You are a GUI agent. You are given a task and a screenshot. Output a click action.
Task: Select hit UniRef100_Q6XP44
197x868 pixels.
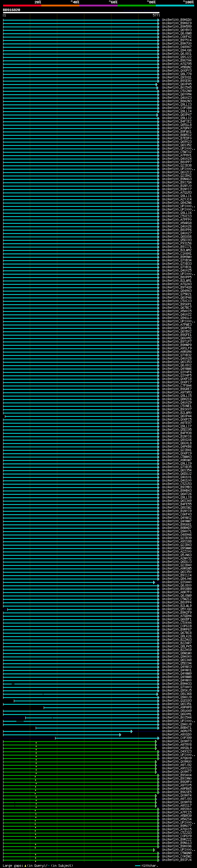click(x=177, y=416)
